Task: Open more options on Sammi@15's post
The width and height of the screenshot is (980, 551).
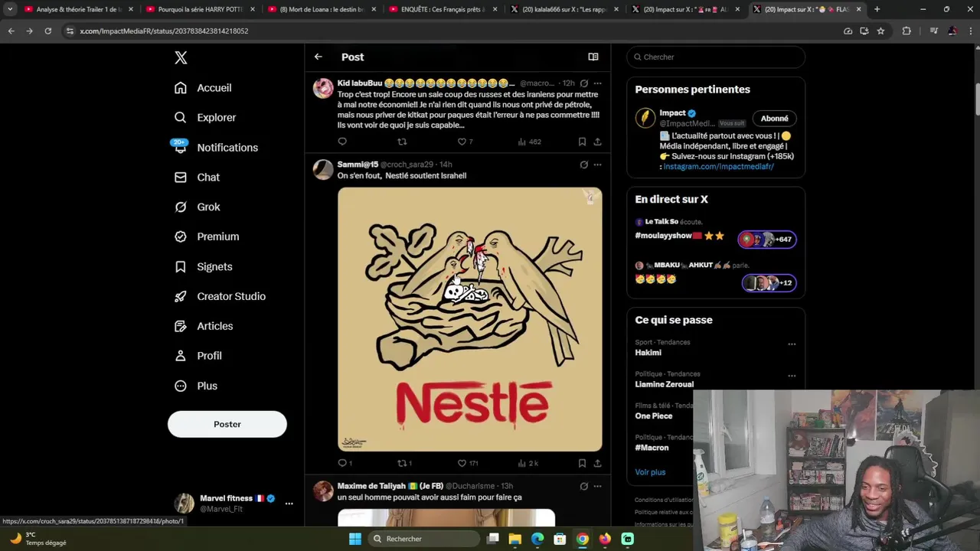Action: [x=597, y=165]
